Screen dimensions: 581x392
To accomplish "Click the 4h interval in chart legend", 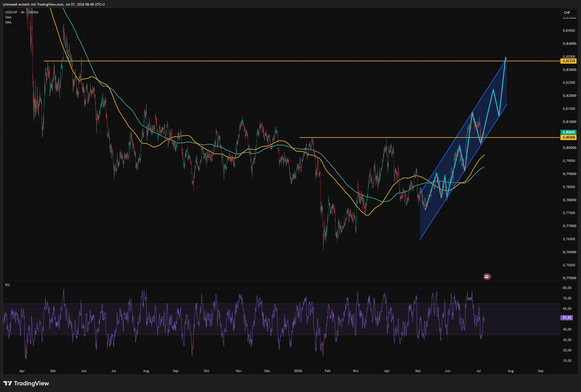I will [x=23, y=12].
